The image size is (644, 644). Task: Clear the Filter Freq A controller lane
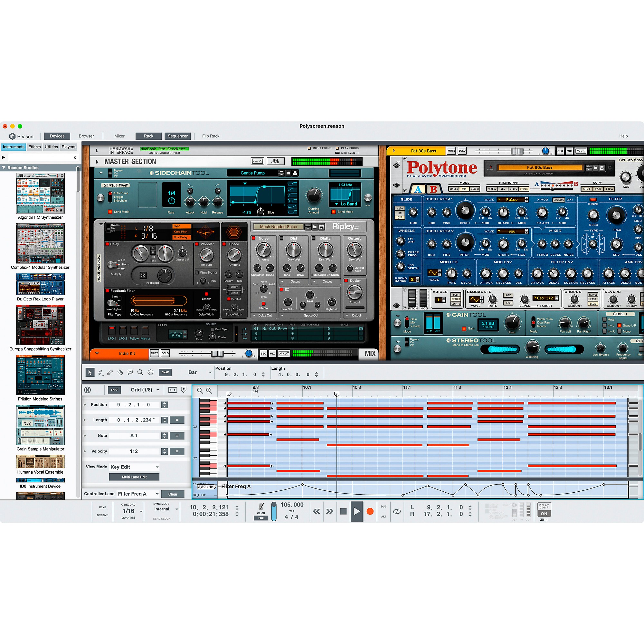point(173,494)
